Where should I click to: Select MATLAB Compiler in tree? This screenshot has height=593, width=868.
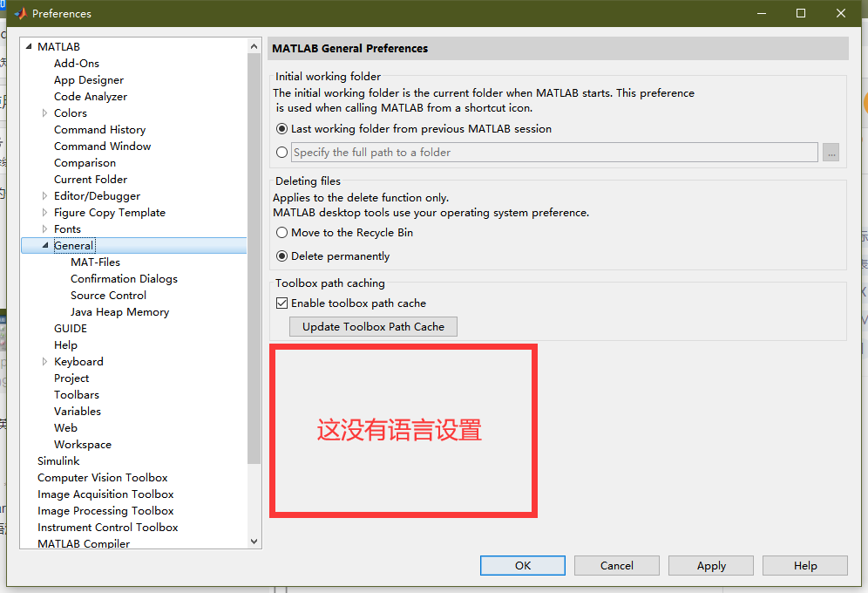(x=84, y=543)
